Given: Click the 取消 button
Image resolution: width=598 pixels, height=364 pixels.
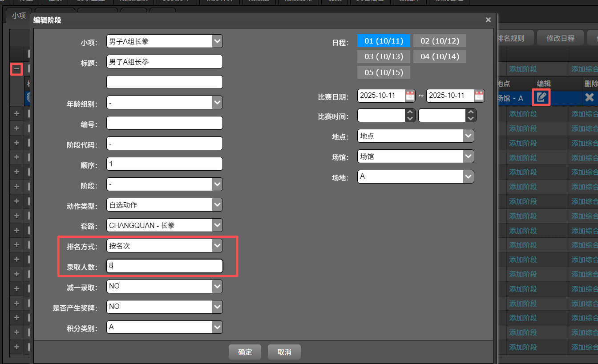Looking at the screenshot, I should coord(284,352).
